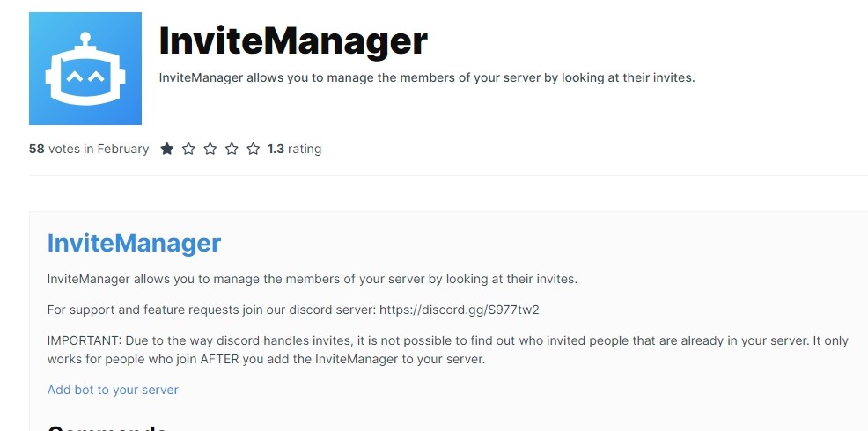Click the bot tagline under the main title
The image size is (868, 431).
pos(427,77)
